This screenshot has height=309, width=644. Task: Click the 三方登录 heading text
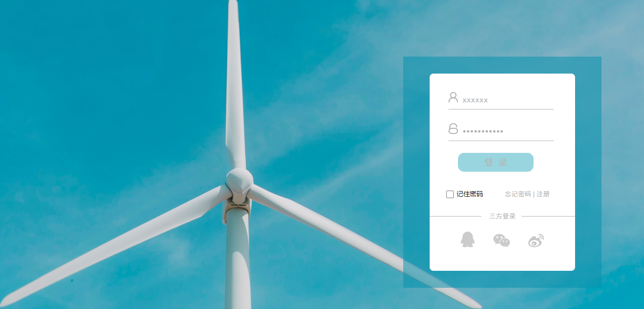(502, 217)
